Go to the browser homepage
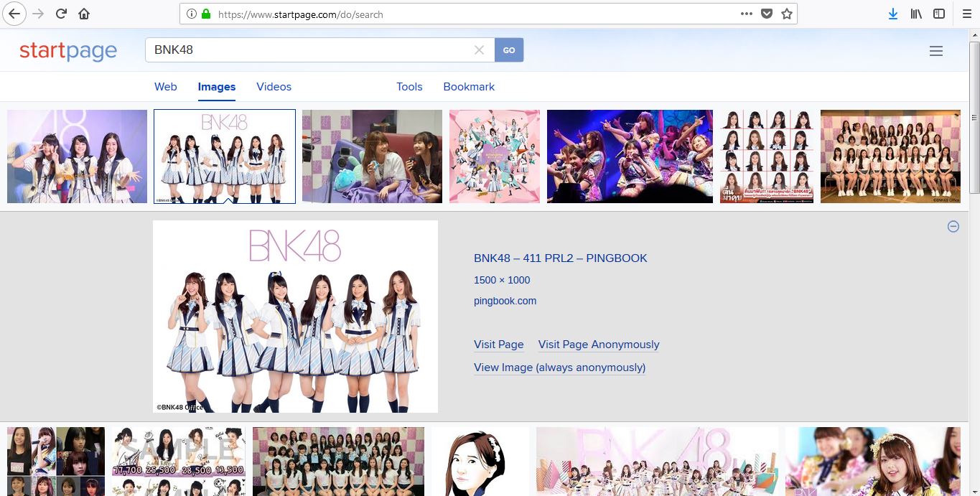 coord(83,13)
